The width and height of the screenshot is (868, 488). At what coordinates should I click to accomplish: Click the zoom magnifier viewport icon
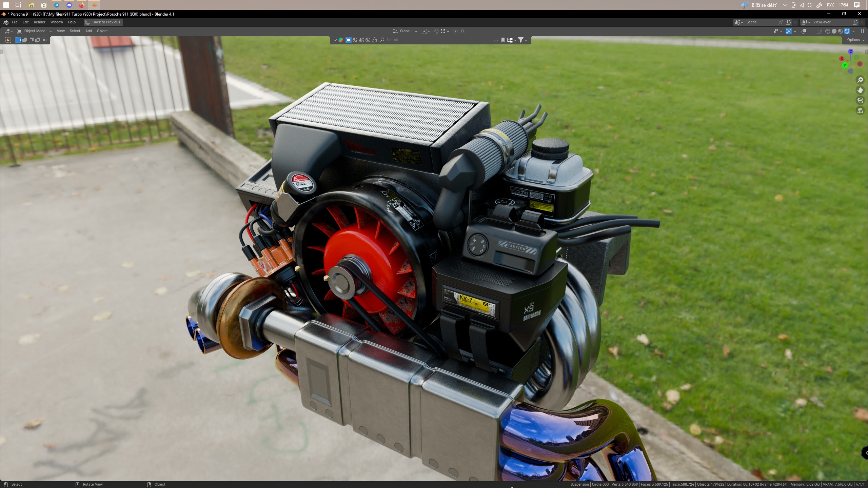(x=860, y=80)
